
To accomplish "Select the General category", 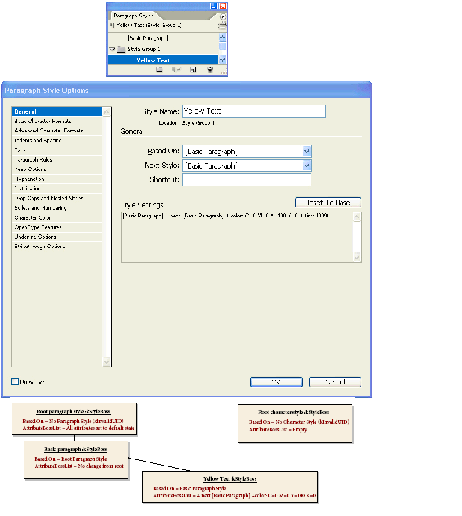I will (x=57, y=111).
